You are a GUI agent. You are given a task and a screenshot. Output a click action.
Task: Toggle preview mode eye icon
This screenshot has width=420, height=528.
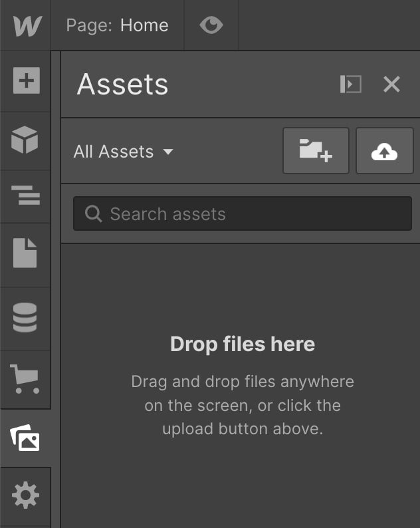(x=211, y=25)
